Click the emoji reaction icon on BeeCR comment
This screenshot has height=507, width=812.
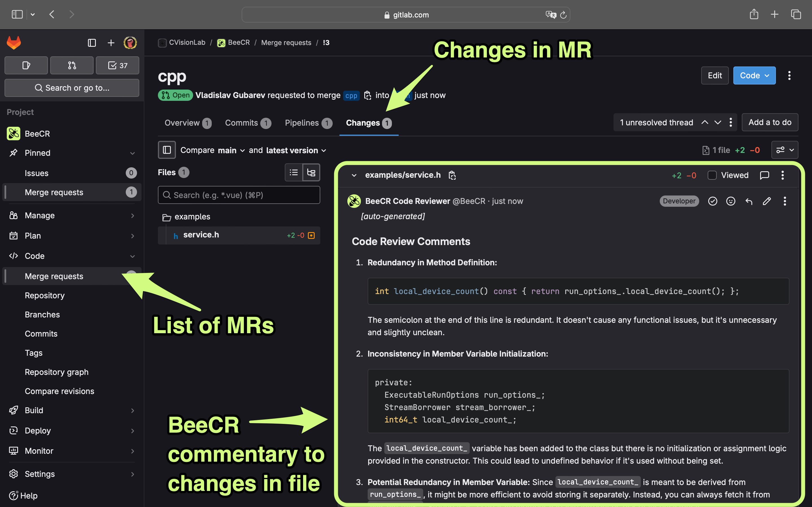(x=731, y=200)
